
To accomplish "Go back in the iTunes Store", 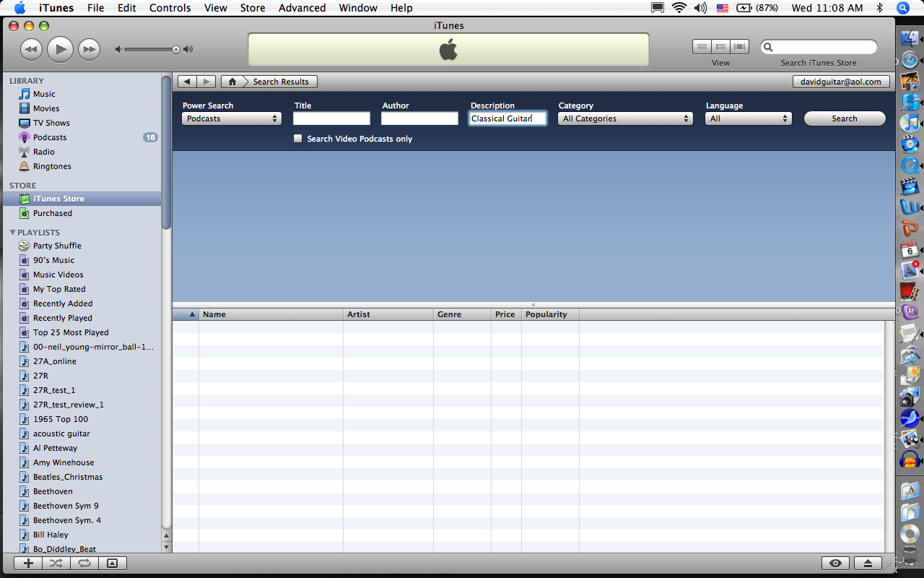I will pyautogui.click(x=186, y=82).
